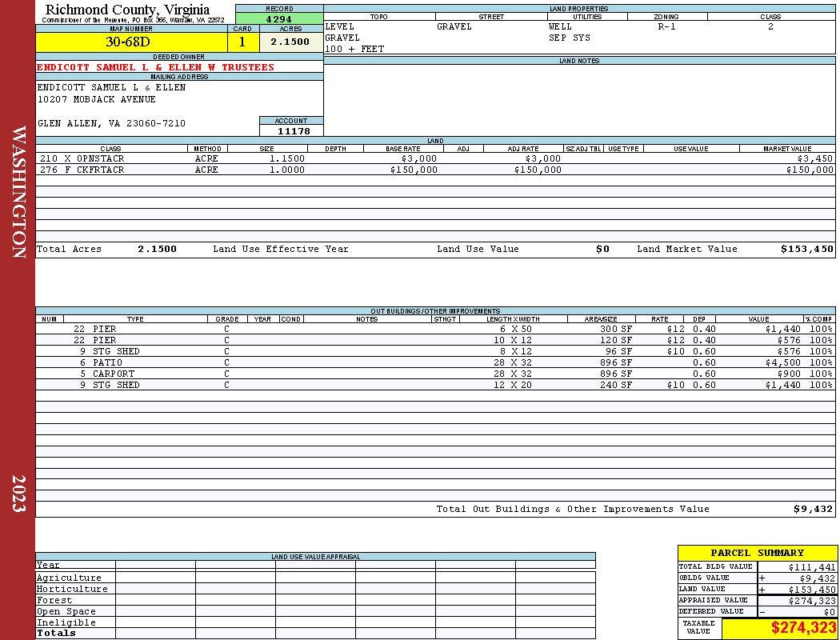Click the 210 X OPNSTACR land row

[435, 158]
